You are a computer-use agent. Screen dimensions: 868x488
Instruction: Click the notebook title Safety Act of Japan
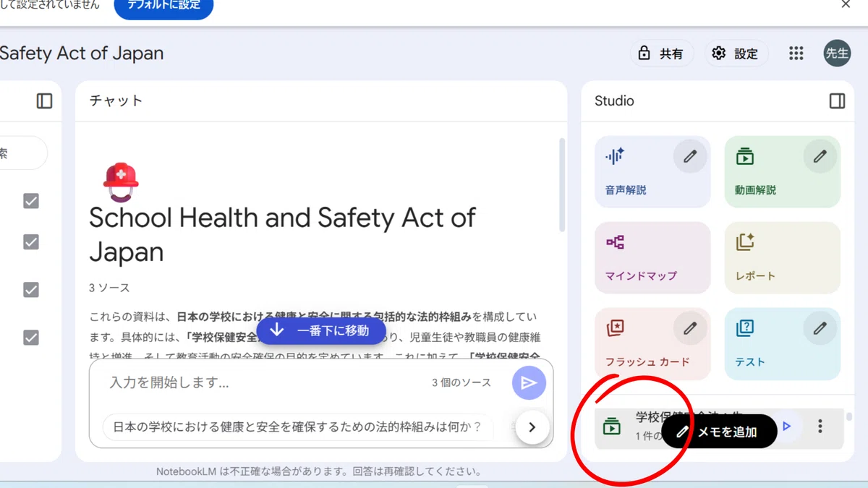click(x=82, y=53)
